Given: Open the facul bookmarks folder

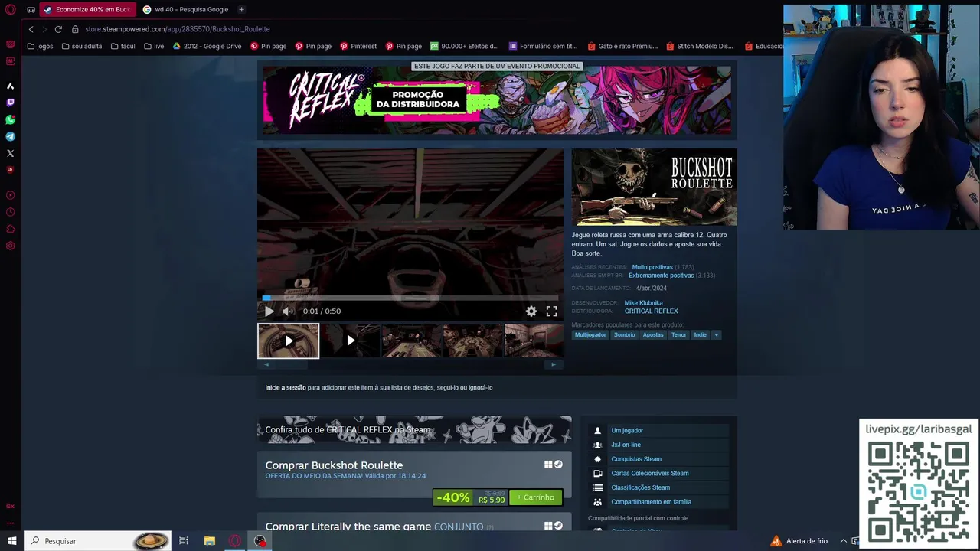Looking at the screenshot, I should pos(122,46).
